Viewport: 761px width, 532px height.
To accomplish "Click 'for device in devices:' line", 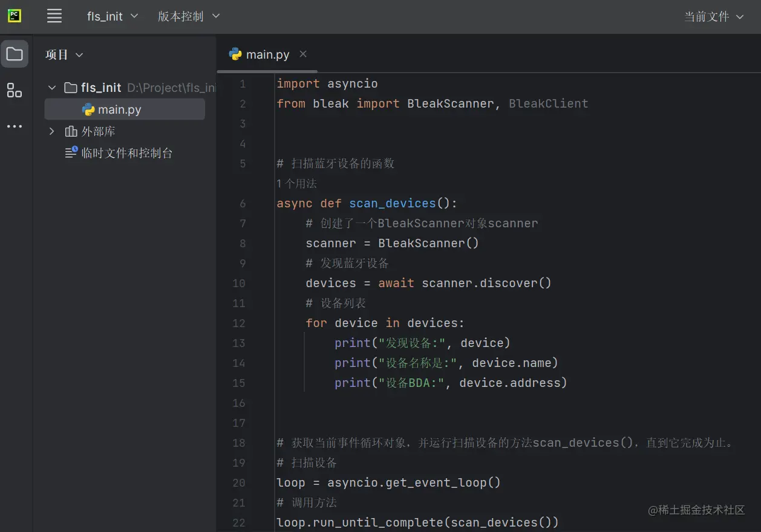I will tap(385, 323).
